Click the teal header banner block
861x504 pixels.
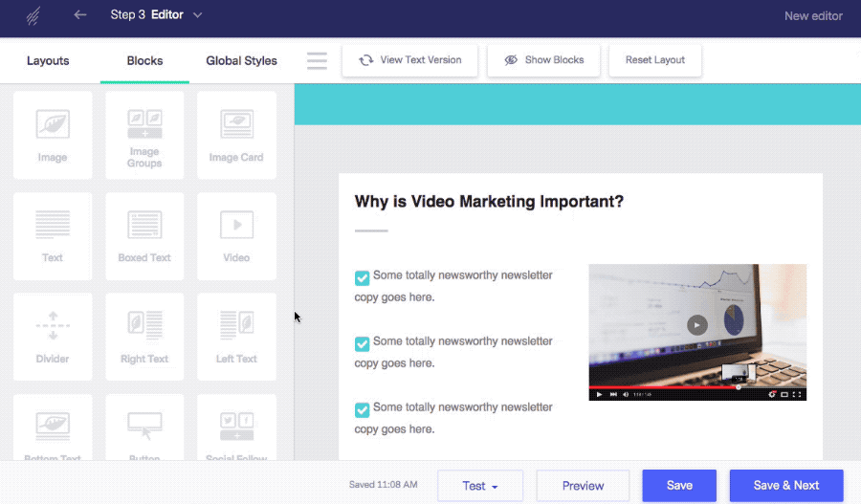578,104
